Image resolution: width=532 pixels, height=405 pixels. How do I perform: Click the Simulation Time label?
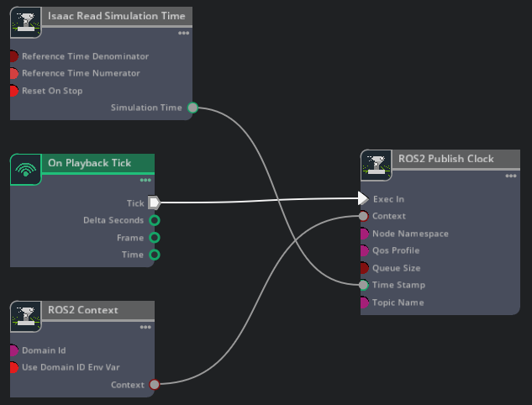tap(146, 108)
